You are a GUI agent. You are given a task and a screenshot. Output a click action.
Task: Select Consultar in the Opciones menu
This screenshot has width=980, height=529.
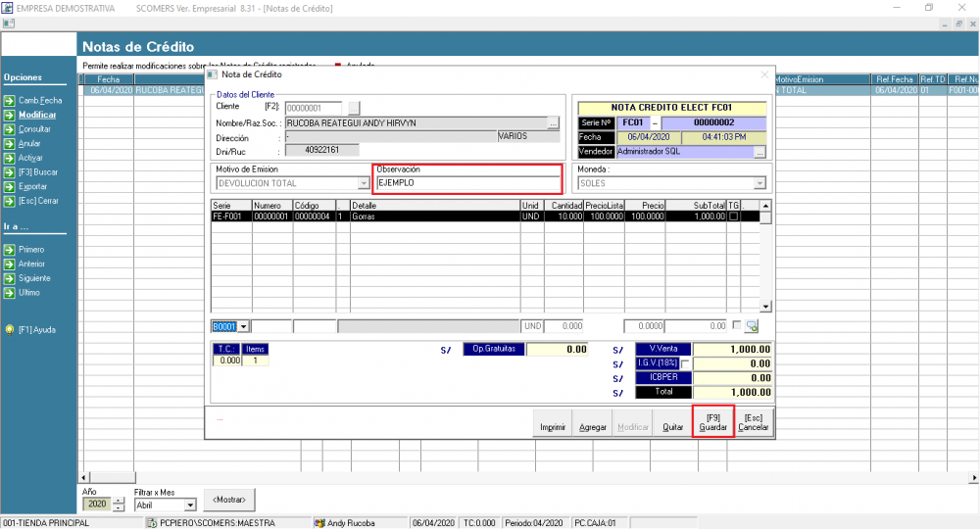tap(34, 129)
